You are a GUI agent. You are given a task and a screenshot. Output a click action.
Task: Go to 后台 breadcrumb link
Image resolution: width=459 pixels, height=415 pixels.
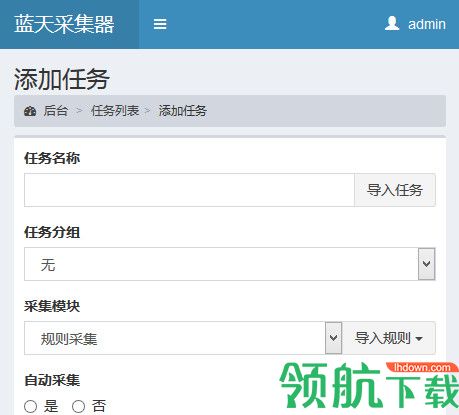pos(56,111)
